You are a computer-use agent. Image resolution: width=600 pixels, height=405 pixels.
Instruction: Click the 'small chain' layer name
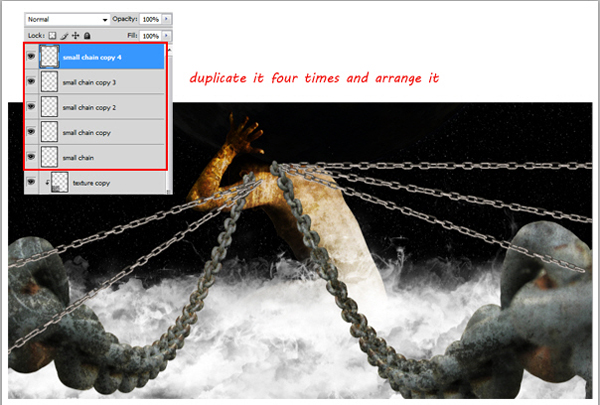(x=78, y=158)
